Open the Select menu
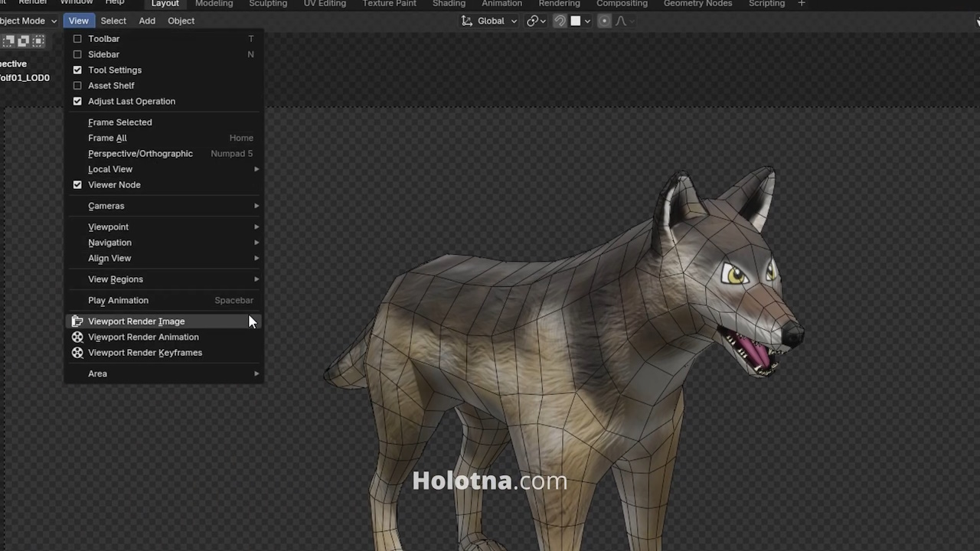 pyautogui.click(x=113, y=21)
